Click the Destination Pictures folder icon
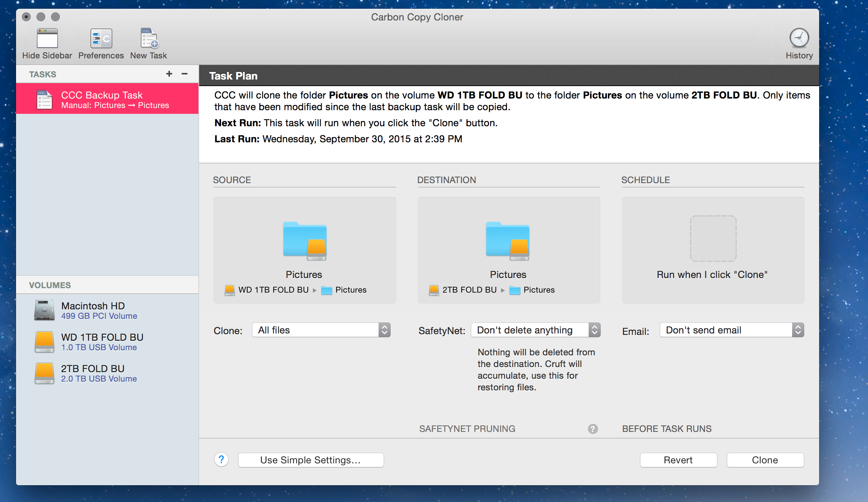 pos(508,241)
